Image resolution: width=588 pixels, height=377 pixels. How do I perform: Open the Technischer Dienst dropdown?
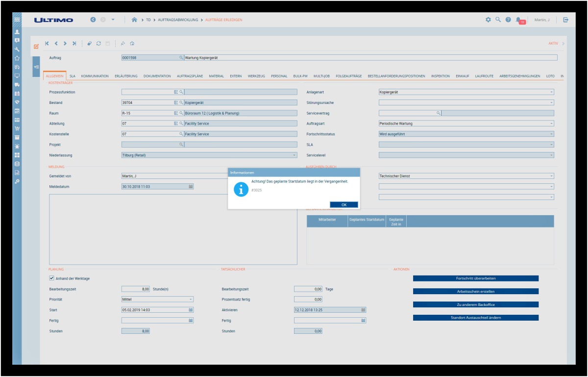point(551,176)
